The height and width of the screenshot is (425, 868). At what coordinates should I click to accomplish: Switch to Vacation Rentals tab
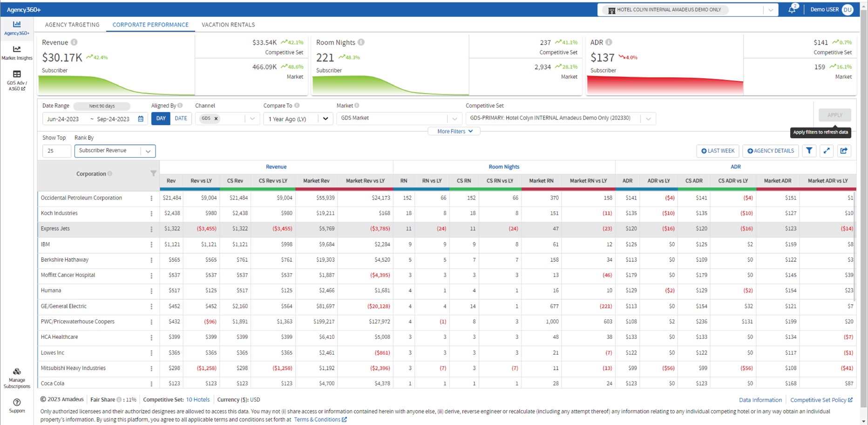point(228,25)
